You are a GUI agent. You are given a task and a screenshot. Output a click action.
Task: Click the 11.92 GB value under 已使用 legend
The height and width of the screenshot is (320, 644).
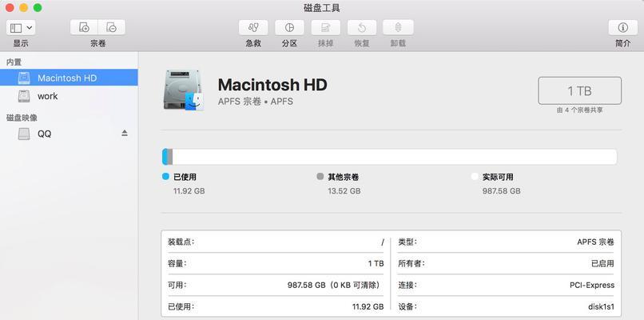pos(189,191)
